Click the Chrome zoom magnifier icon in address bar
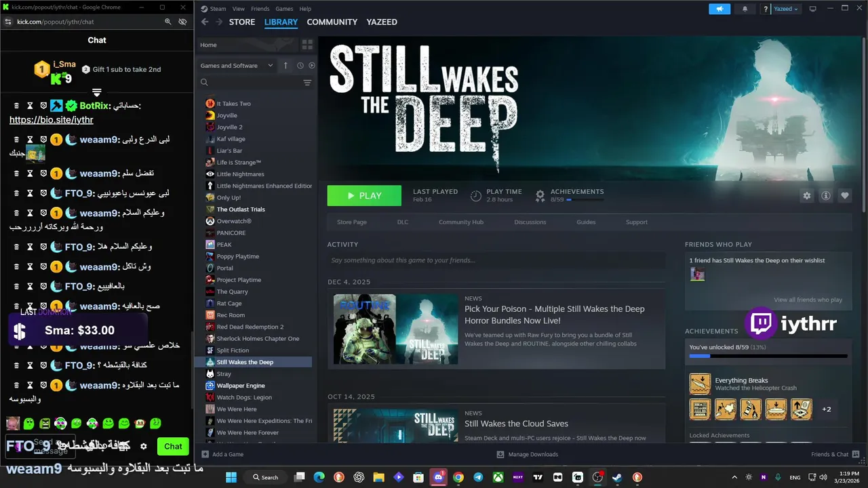868x488 pixels. click(x=168, y=22)
